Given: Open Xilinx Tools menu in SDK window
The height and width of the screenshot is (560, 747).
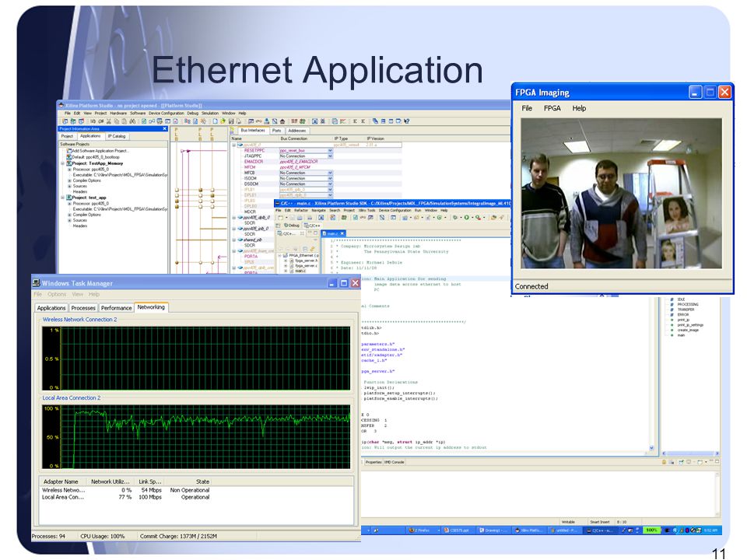Looking at the screenshot, I should pos(366,210).
